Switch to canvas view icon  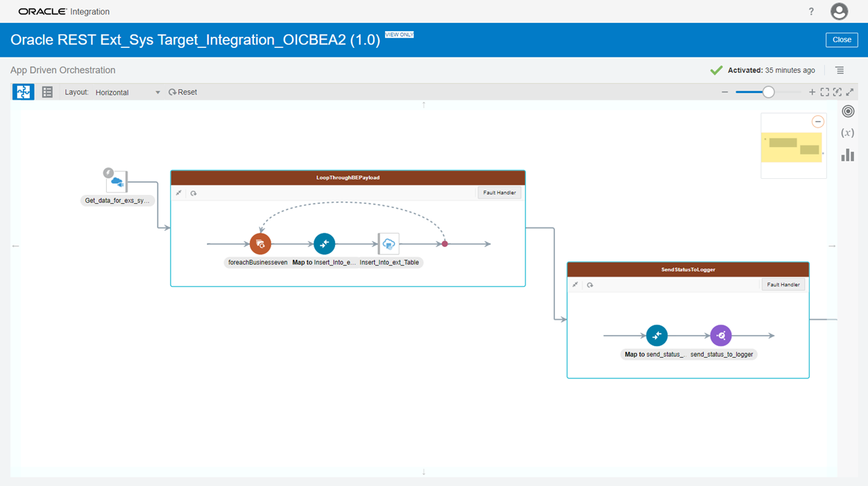[x=23, y=92]
